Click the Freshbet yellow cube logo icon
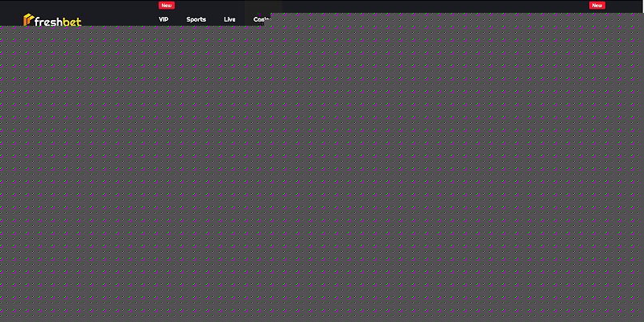The width and height of the screenshot is (644, 322). [x=28, y=19]
